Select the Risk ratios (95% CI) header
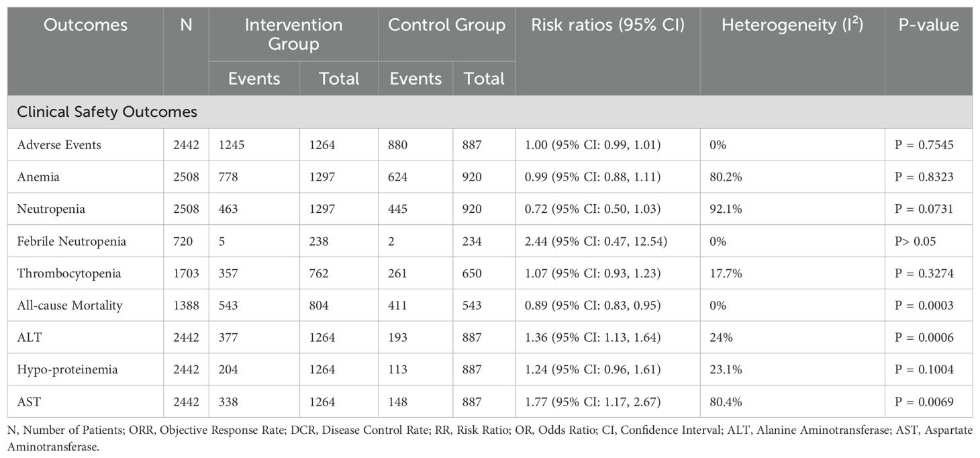This screenshot has height=458, width=980. click(607, 26)
